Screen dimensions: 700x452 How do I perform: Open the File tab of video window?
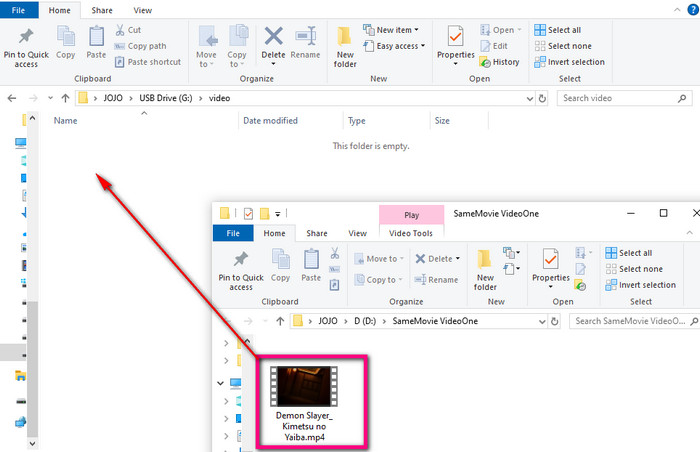click(x=19, y=10)
